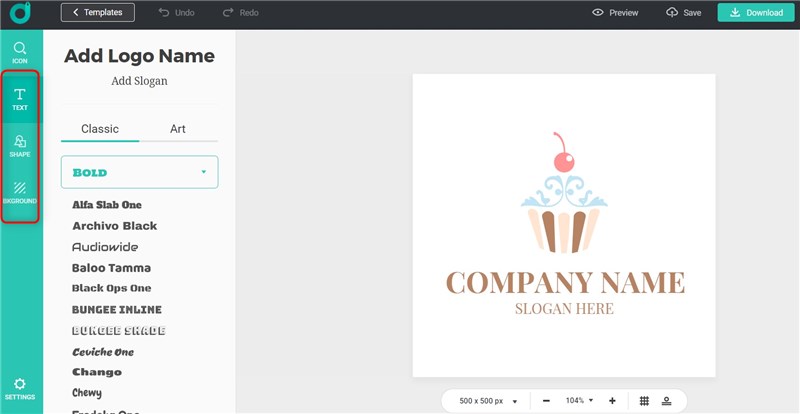Image resolution: width=800 pixels, height=414 pixels.
Task: Toggle the align-to-canvas icon
Action: pos(665,400)
